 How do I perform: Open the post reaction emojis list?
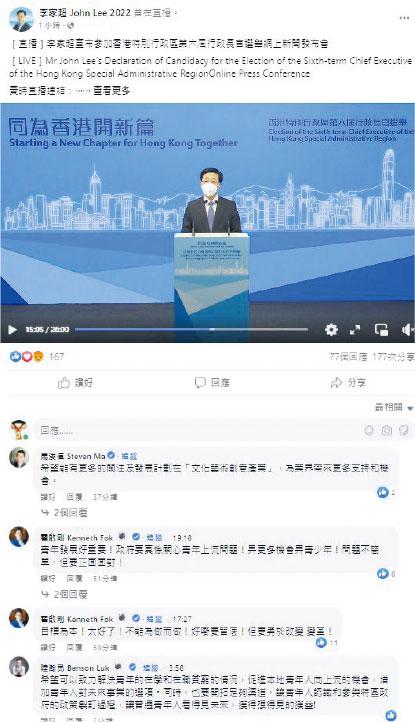[27, 356]
